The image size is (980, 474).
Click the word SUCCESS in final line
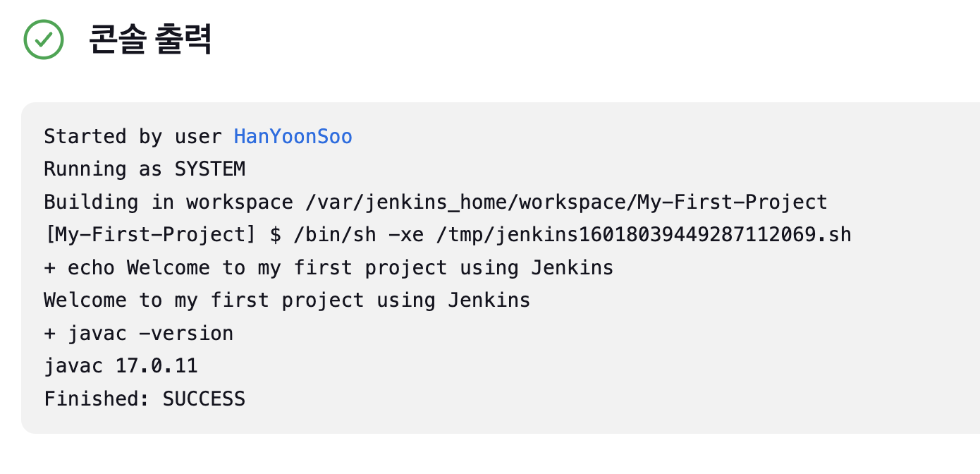[x=204, y=399]
